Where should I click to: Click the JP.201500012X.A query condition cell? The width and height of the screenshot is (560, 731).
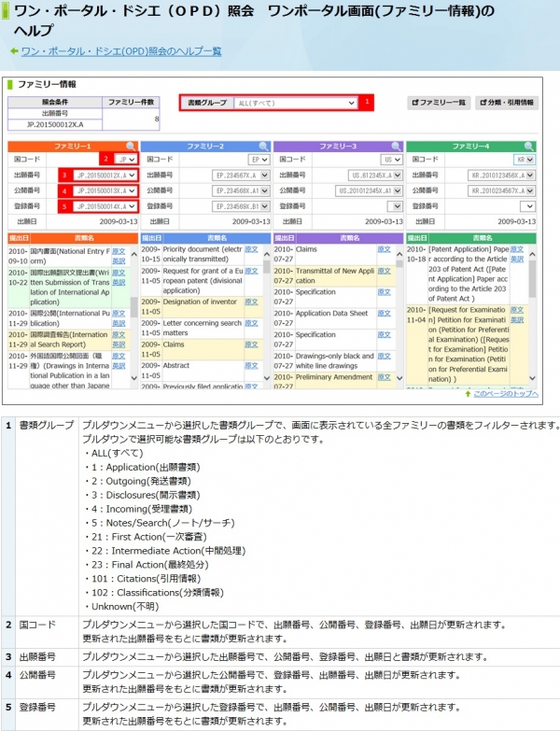click(x=55, y=124)
